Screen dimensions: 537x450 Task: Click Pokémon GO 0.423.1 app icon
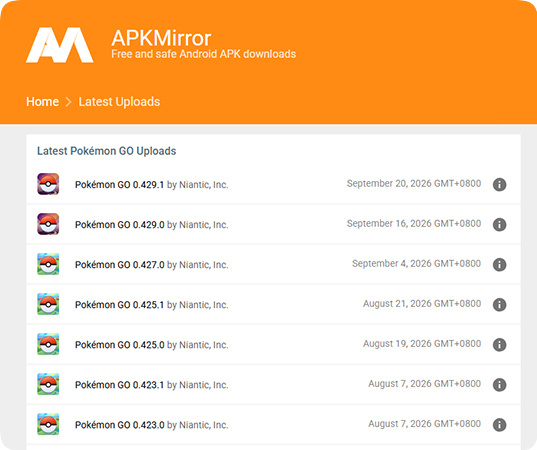(x=48, y=384)
